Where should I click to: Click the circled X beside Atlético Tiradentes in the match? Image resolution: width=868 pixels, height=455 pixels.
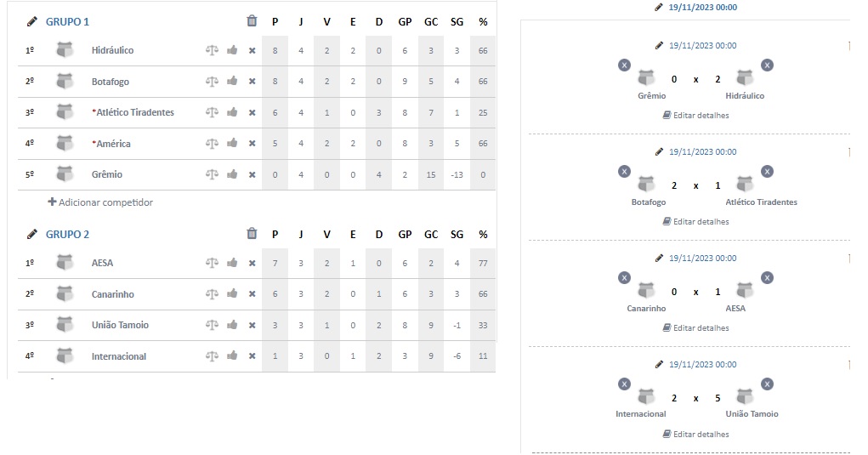tap(767, 172)
